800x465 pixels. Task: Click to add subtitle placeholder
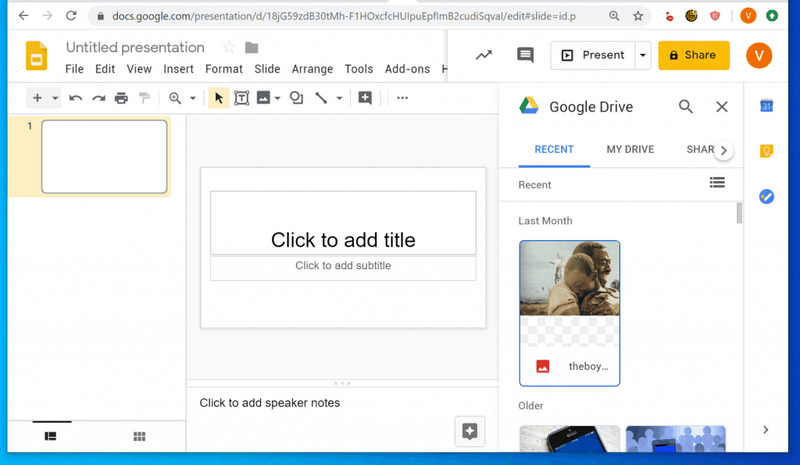343,267
